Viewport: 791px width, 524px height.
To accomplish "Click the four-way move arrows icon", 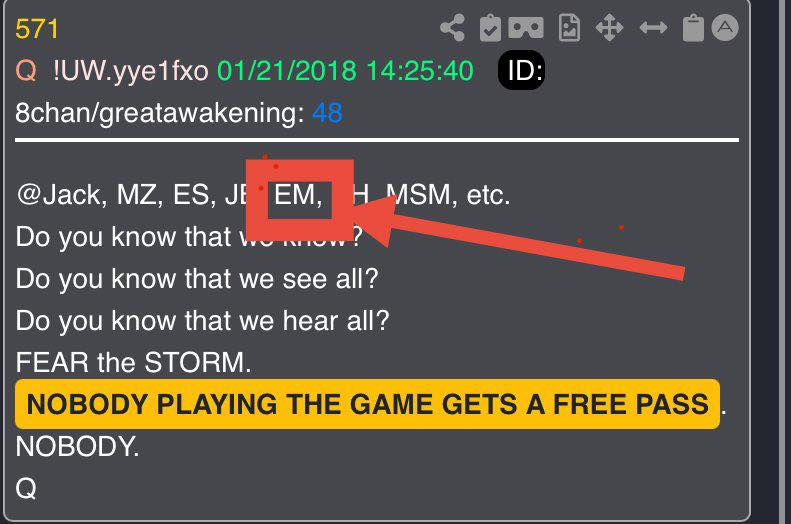I will point(609,28).
